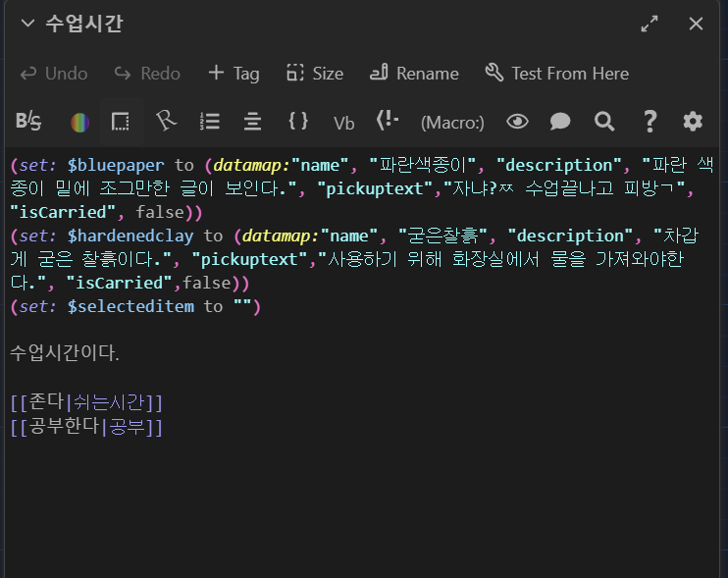Add a Tag to the passage
Screen dimensions: 728x578
pyautogui.click(x=234, y=74)
